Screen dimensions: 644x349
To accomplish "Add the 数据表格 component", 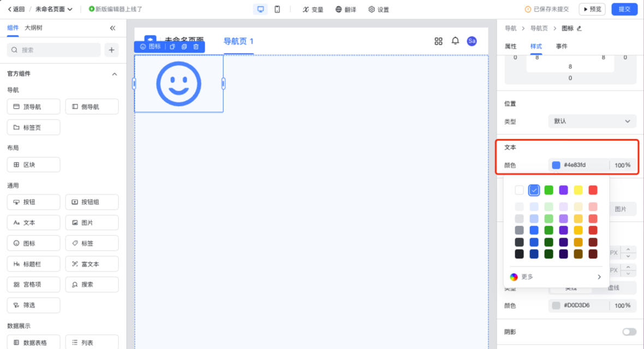I will pyautogui.click(x=34, y=342).
